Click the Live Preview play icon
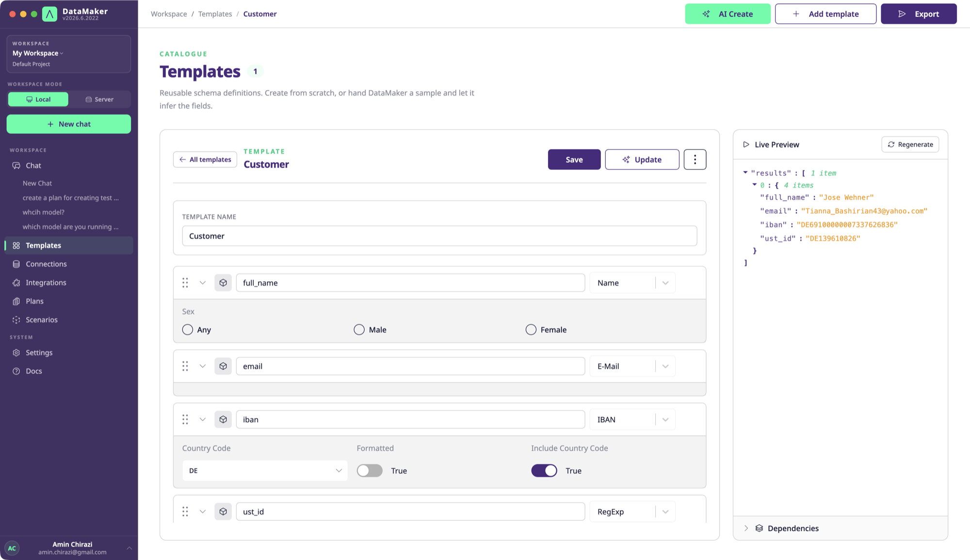The height and width of the screenshot is (560, 970). pyautogui.click(x=746, y=144)
